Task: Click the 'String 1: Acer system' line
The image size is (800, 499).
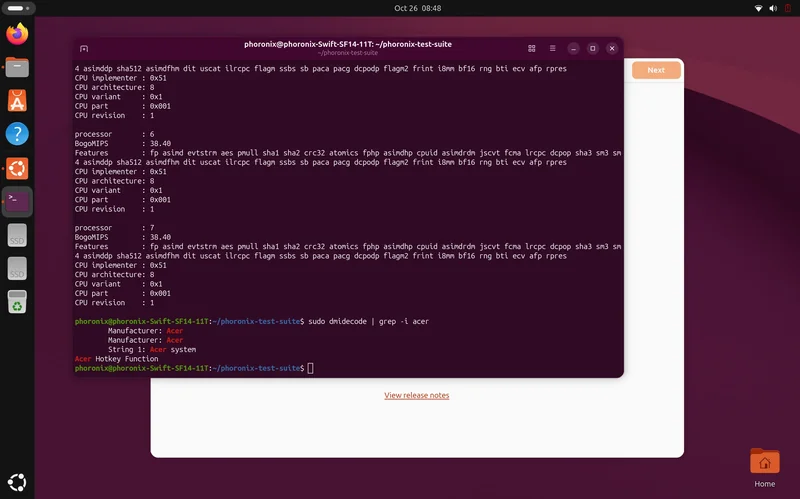Action: 152,350
